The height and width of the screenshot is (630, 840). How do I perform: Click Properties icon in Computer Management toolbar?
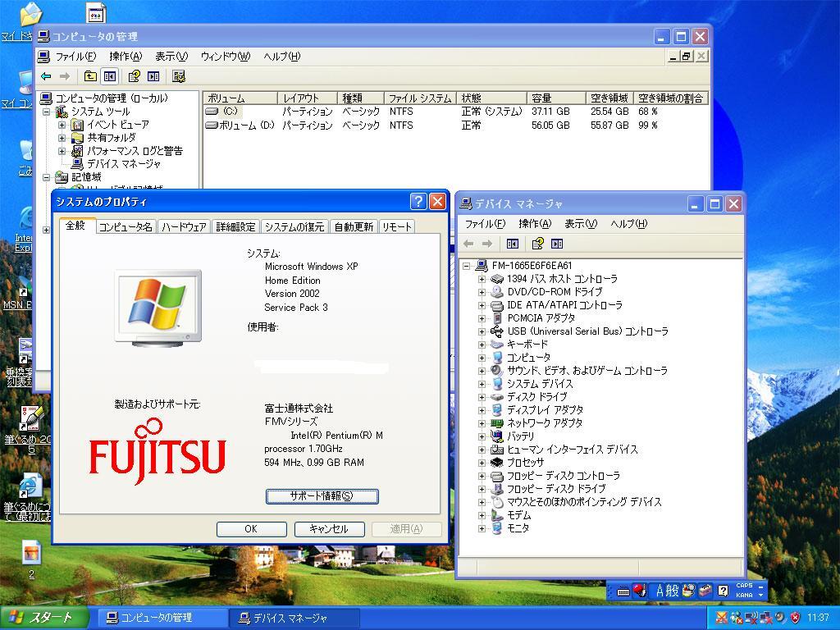point(134,76)
